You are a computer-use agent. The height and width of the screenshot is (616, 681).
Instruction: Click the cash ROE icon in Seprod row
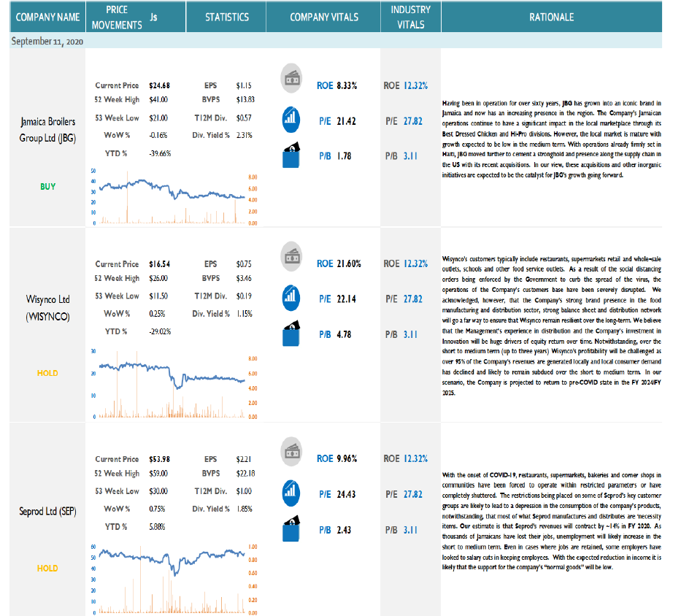pos(291,452)
